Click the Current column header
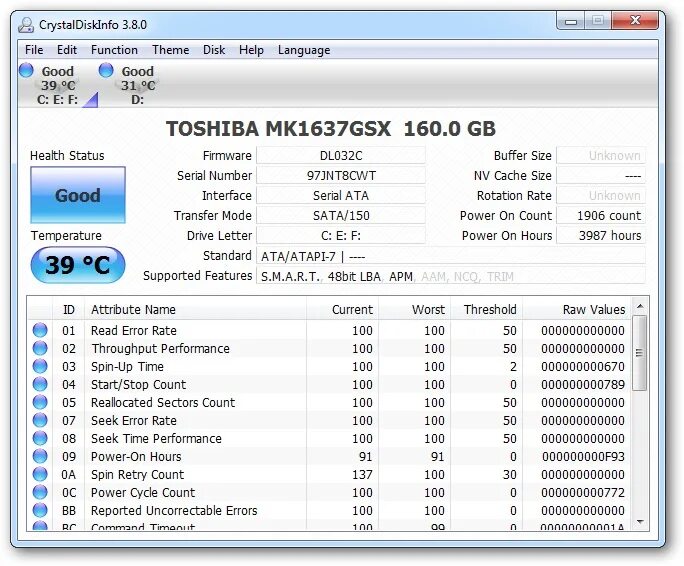This screenshot has height=566, width=684. click(342, 309)
